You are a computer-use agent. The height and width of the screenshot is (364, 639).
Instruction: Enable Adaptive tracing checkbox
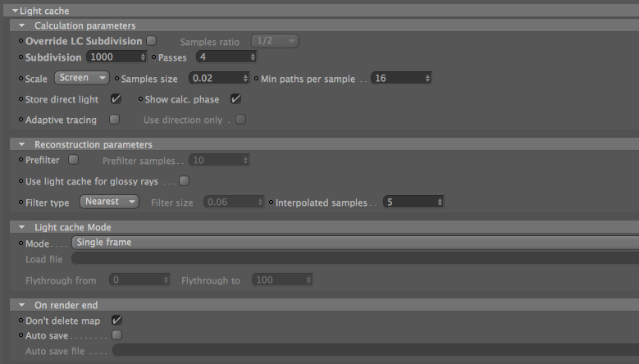coord(115,120)
